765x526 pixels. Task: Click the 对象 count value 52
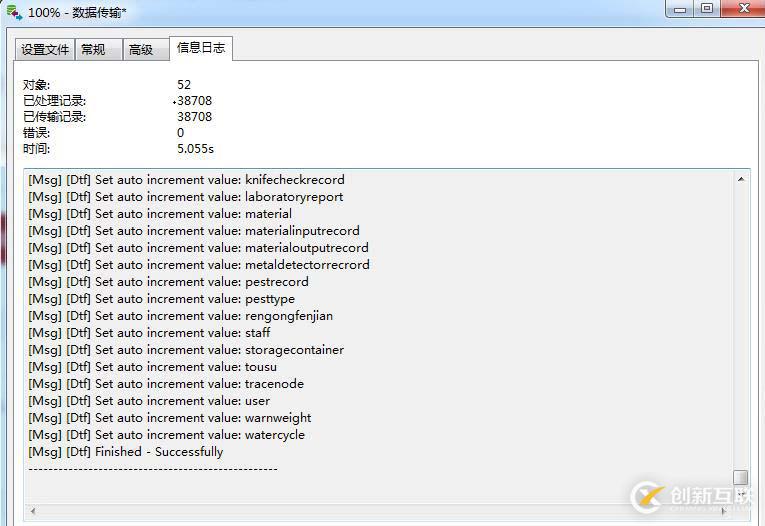[184, 85]
